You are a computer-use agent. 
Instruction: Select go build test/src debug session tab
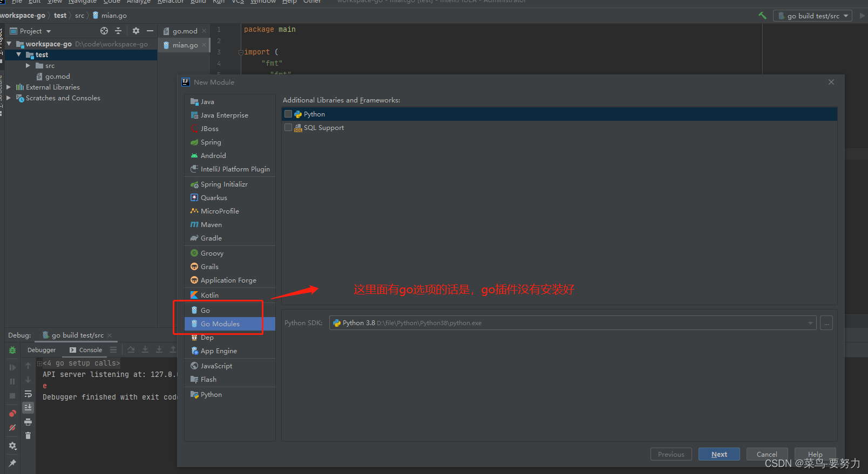77,335
